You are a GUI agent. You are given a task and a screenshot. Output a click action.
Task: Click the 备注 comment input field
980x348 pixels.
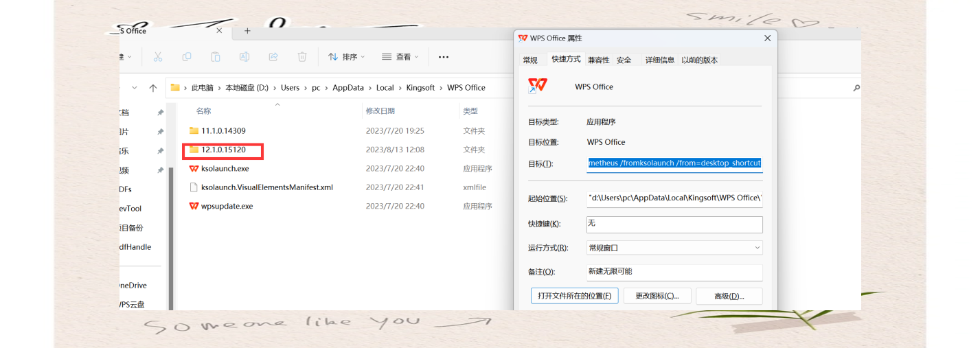[x=674, y=272]
